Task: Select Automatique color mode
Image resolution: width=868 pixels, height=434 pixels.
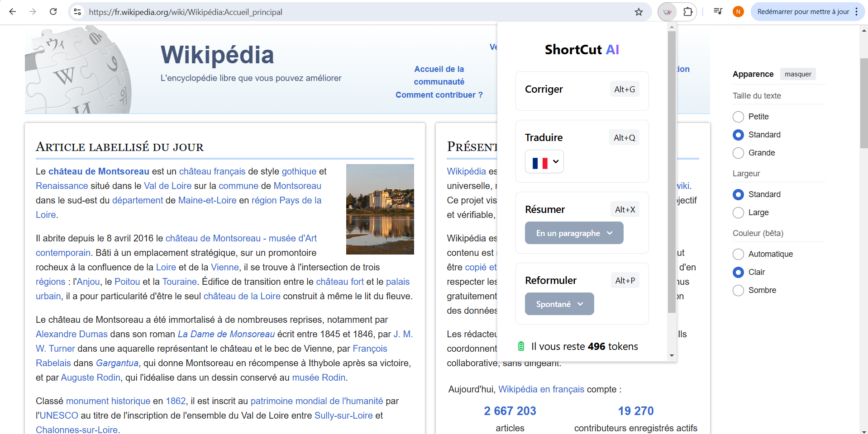Action: tap(738, 254)
